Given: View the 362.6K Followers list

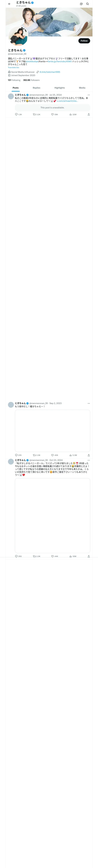Looking at the screenshot, I should tap(31, 80).
